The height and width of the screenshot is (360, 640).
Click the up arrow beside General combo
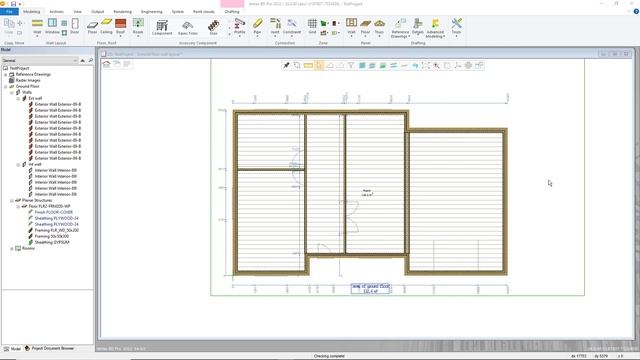click(x=83, y=60)
